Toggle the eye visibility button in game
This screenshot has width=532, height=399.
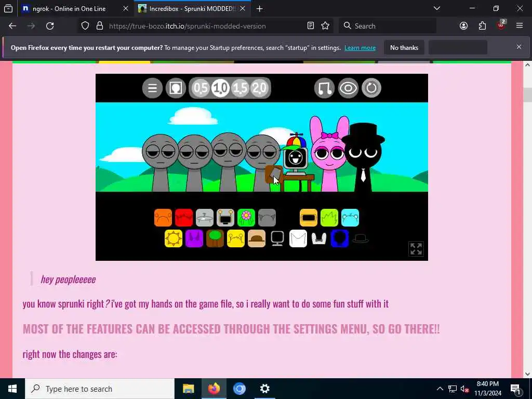click(348, 88)
